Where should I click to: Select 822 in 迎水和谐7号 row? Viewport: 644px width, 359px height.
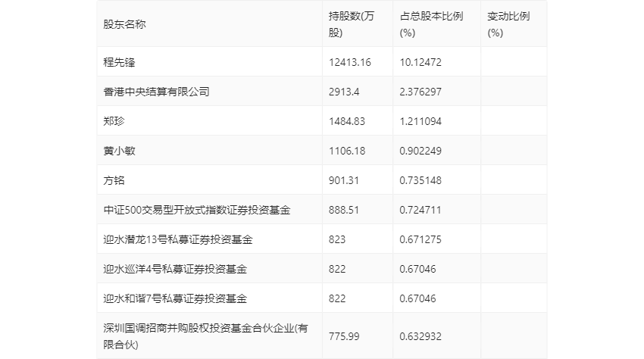pos(337,298)
